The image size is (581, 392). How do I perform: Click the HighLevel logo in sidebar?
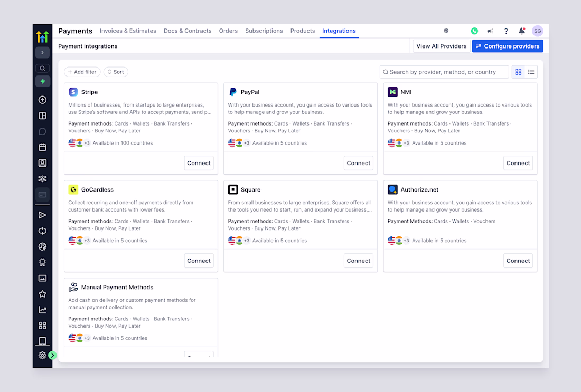(42, 36)
